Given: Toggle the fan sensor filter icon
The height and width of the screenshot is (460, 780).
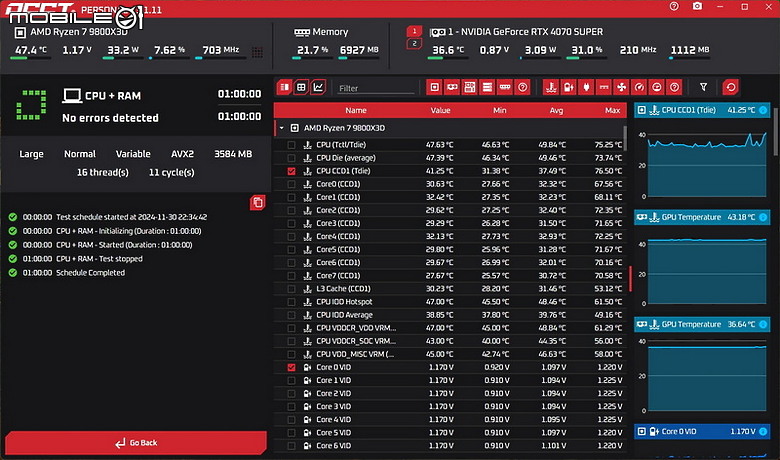Looking at the screenshot, I should (621, 88).
